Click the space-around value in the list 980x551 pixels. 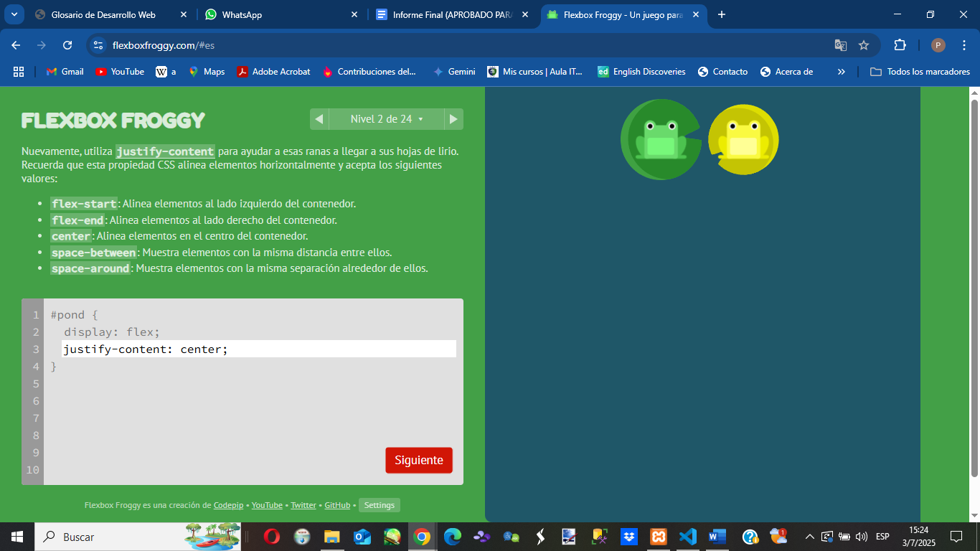point(90,268)
